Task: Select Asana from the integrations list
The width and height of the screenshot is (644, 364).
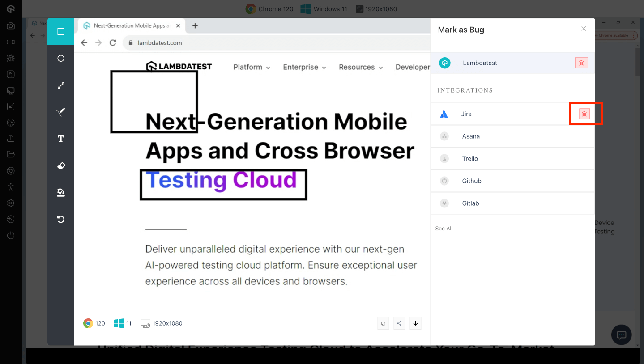Action: click(x=470, y=136)
